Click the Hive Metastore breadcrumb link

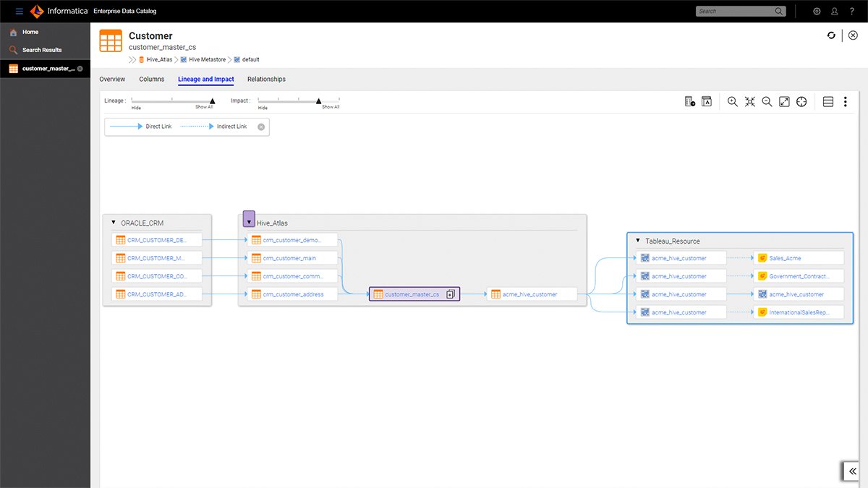(207, 59)
